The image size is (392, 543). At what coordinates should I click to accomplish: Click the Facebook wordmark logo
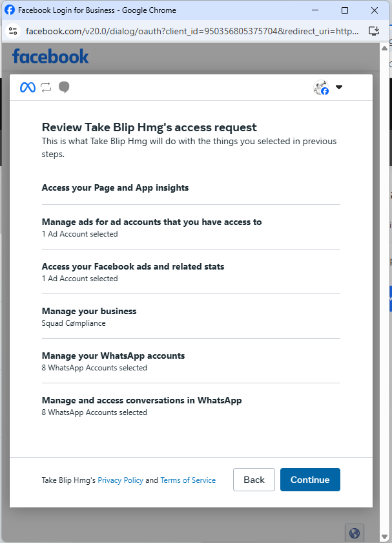50,57
